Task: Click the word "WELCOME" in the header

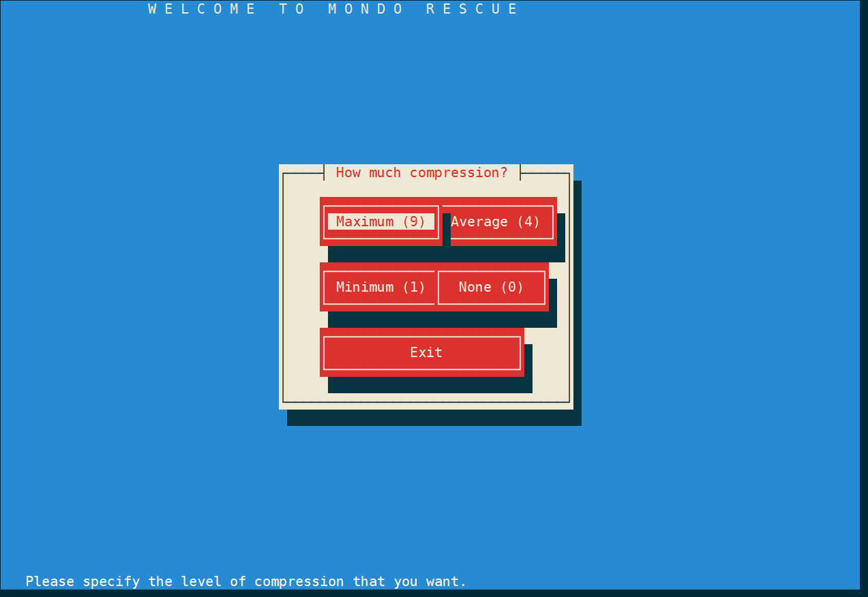Action: (203, 9)
